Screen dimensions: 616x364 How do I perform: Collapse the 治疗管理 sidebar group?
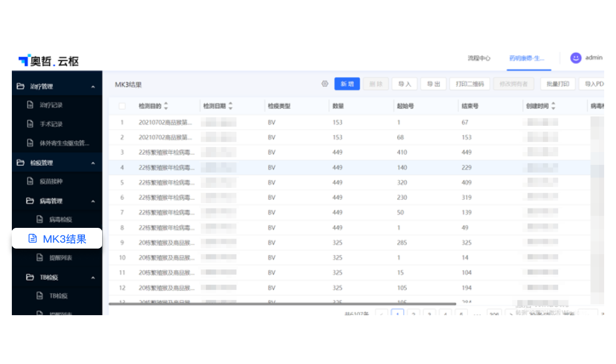(x=93, y=87)
